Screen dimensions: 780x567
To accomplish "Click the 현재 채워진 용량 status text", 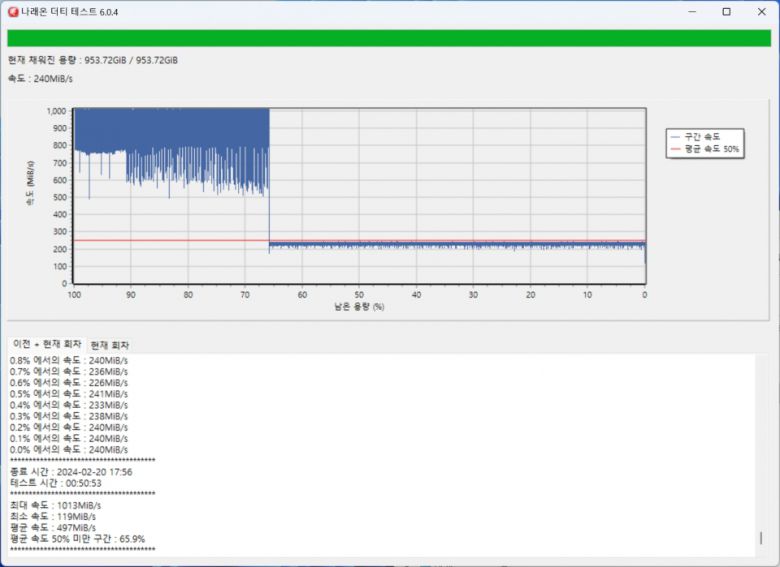I will coord(92,60).
